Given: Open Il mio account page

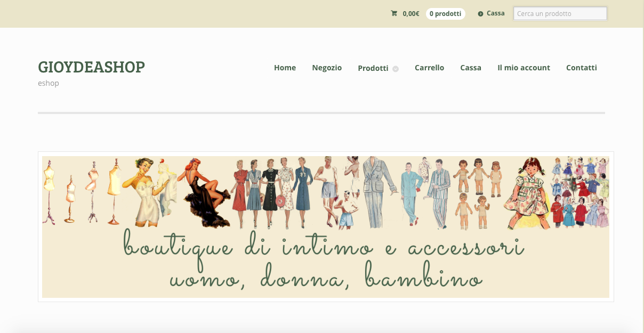Looking at the screenshot, I should tap(524, 68).
